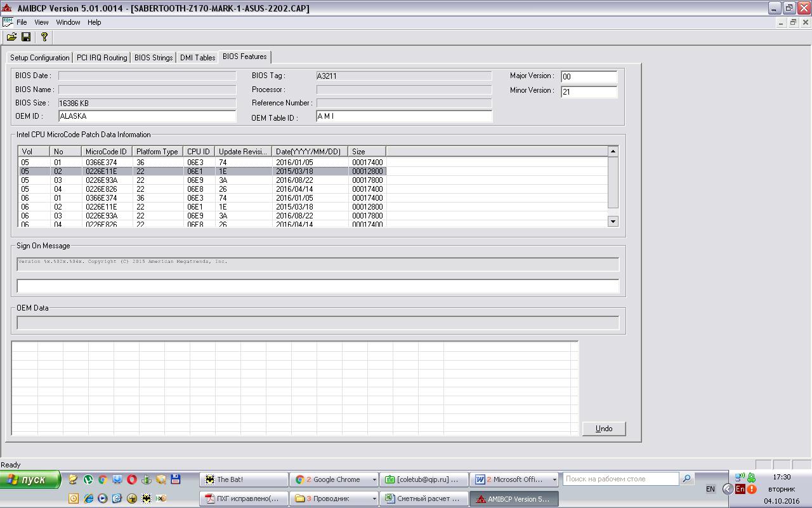Click the green tray icon beside network
This screenshot has width=812, height=508.
coord(752,477)
